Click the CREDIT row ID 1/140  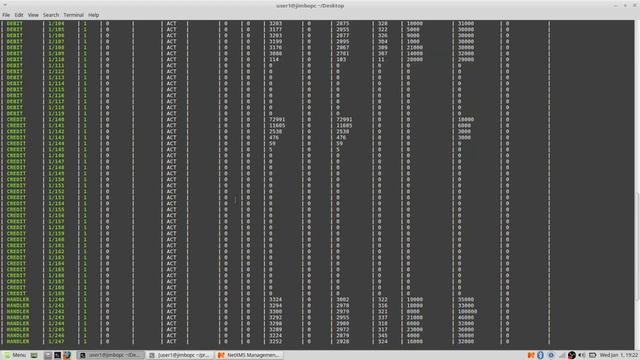click(56, 119)
